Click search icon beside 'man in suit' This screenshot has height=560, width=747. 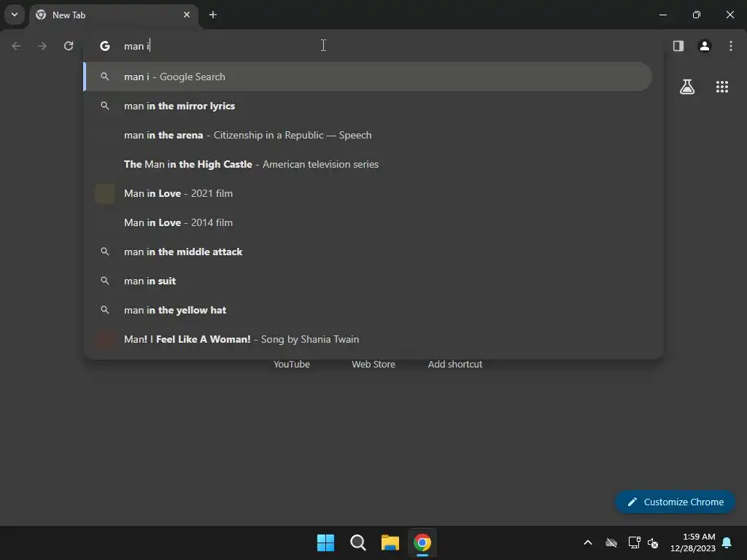tap(105, 281)
